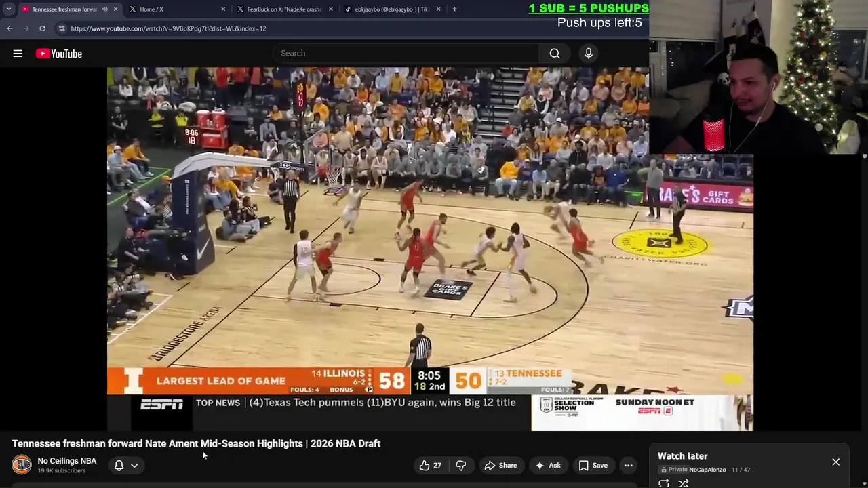Open No Ceilings NBA channel avatar
The height and width of the screenshot is (488, 868).
pyautogui.click(x=22, y=465)
